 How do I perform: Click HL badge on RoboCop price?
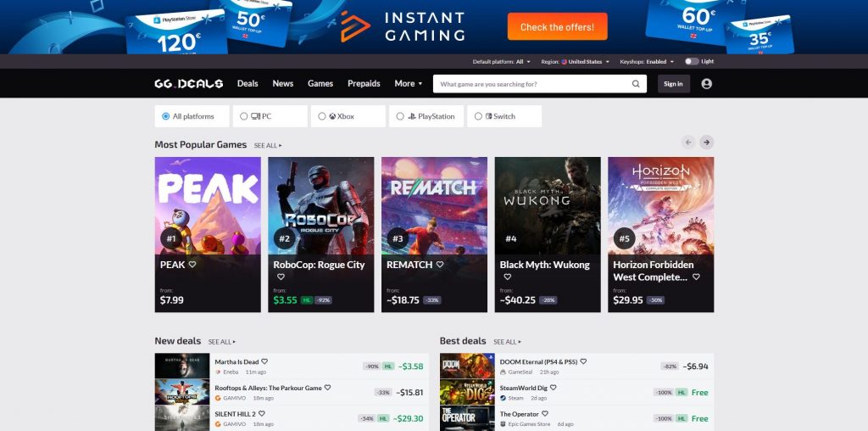307,300
